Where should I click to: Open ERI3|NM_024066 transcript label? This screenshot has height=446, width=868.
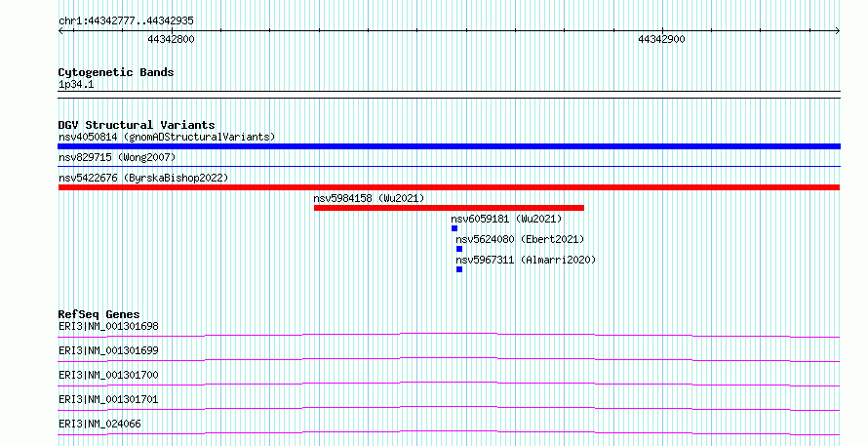click(x=99, y=424)
